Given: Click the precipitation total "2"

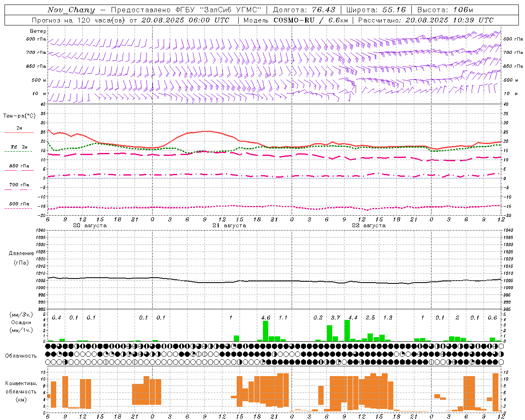Looking at the screenshot, I should pos(457,317).
